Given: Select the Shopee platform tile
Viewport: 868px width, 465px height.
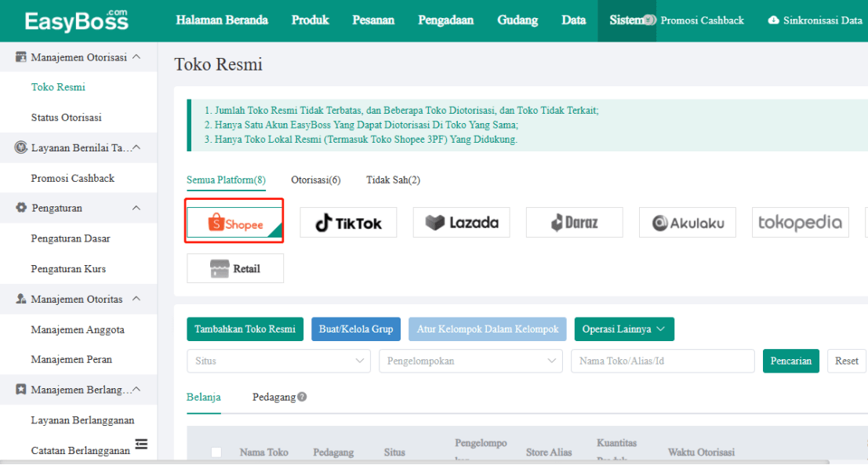Looking at the screenshot, I should point(235,223).
